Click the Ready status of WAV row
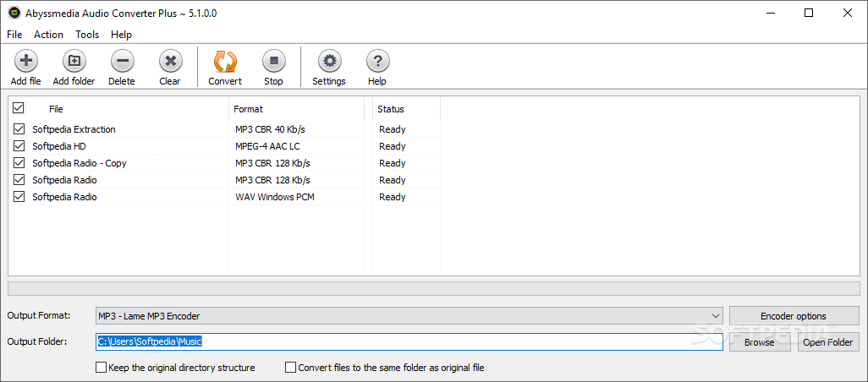 click(x=393, y=198)
